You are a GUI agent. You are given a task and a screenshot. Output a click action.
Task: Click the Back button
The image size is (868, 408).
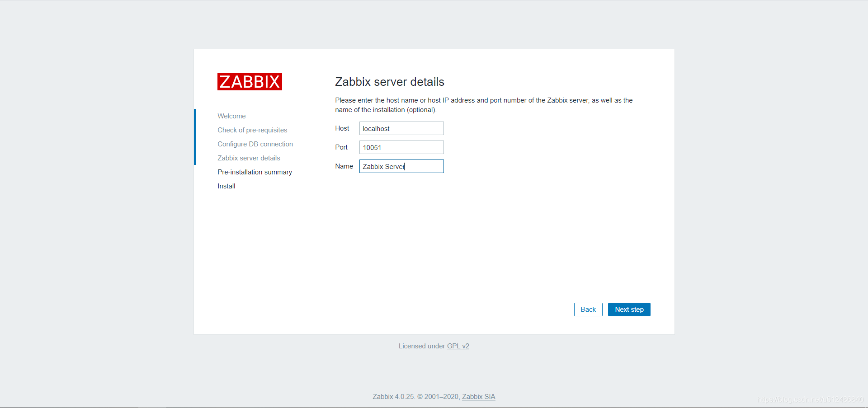click(588, 310)
